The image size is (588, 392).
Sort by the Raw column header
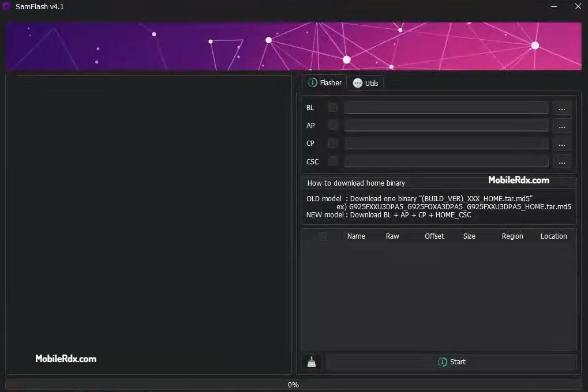[392, 236]
